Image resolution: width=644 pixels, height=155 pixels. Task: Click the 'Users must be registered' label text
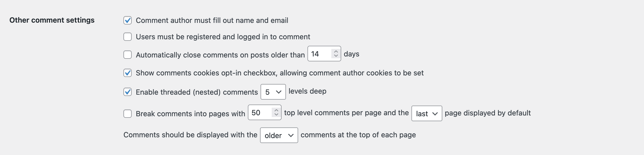[x=223, y=37]
